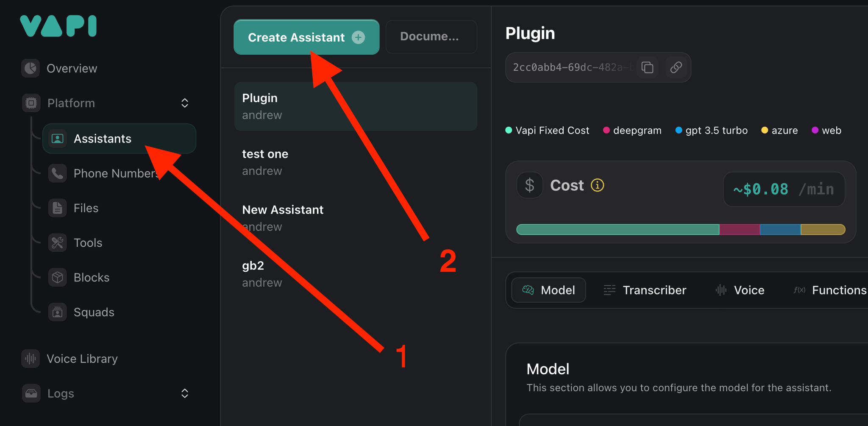Click the pink deepgram cost bar segment
This screenshot has height=426, width=868.
740,229
